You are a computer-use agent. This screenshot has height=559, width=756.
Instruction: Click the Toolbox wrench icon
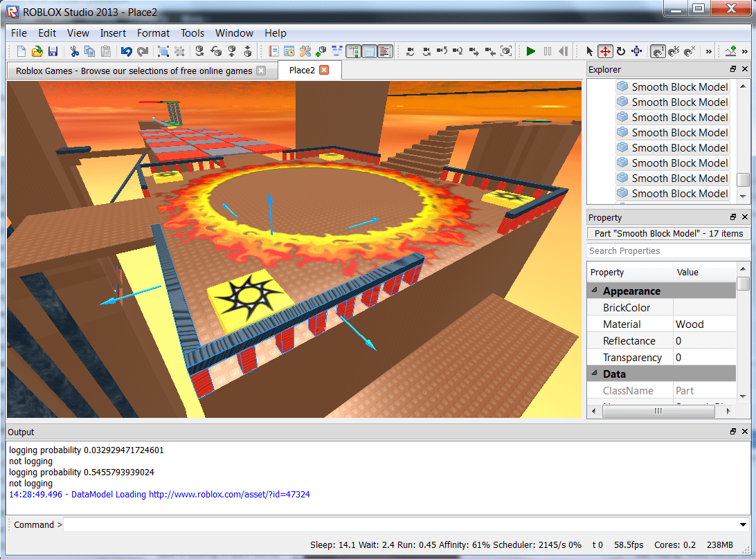click(x=305, y=51)
